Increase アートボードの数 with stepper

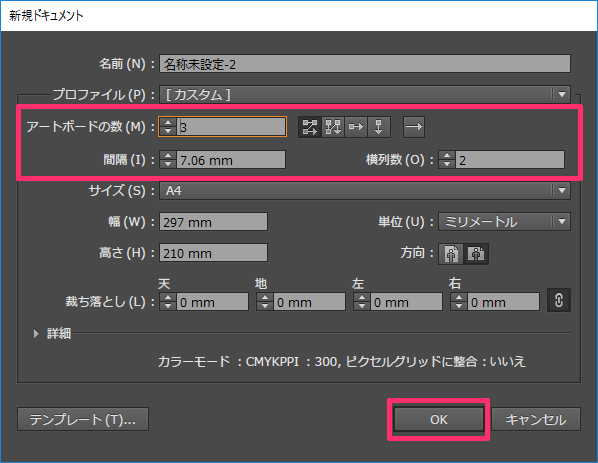point(168,122)
